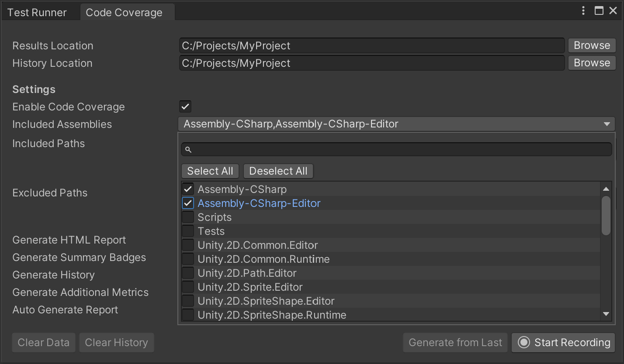Click the search magnifier icon in the dropdown
Image resolution: width=624 pixels, height=364 pixels.
[x=188, y=149]
